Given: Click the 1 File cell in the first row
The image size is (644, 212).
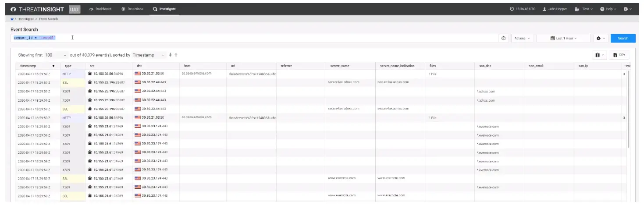Looking at the screenshot, I should click(433, 74).
